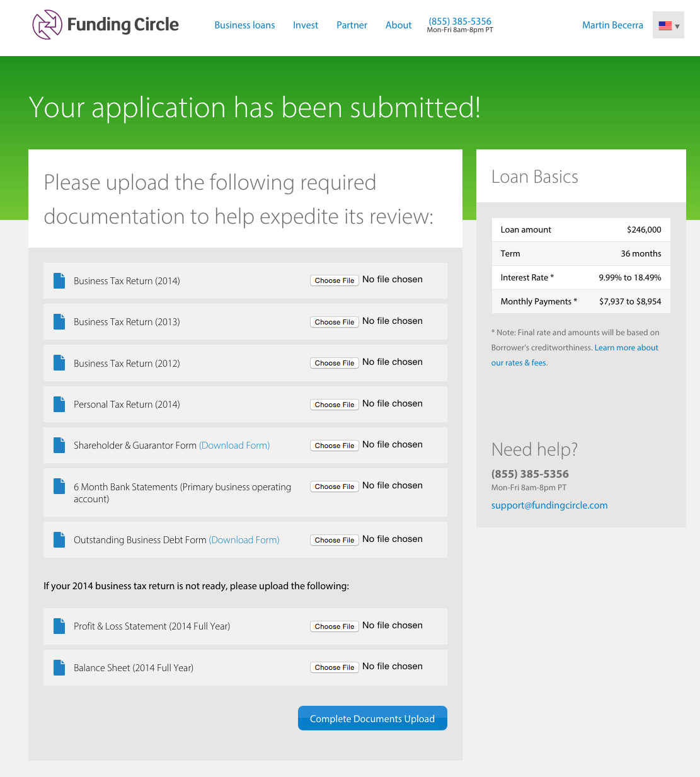
Task: Click the $7,937 to $8,954 monthly payments value
Action: [x=630, y=302]
